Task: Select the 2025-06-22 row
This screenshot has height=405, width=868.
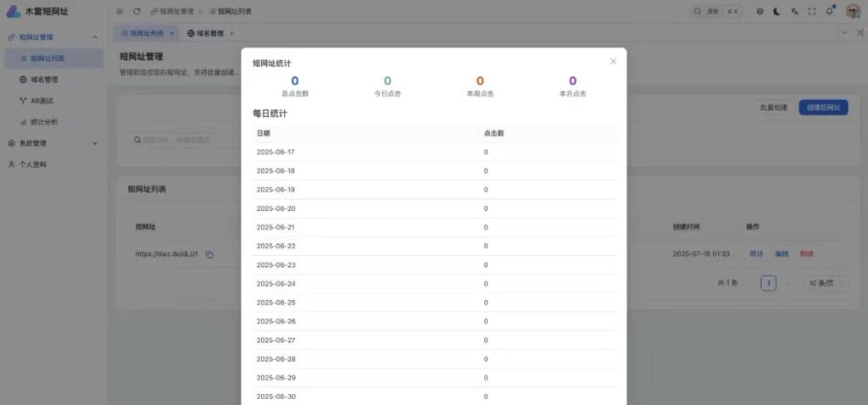Action: click(x=434, y=247)
